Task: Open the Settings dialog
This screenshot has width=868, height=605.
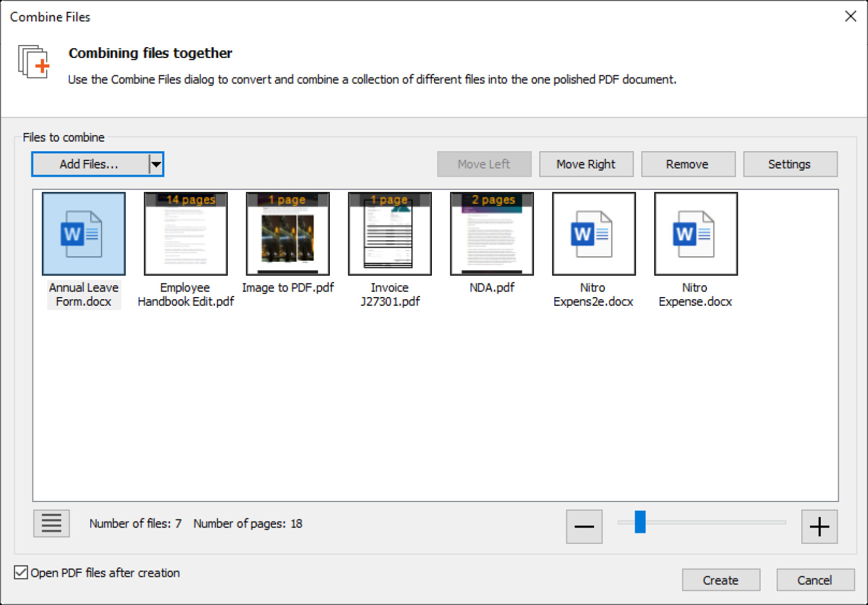Action: click(790, 164)
